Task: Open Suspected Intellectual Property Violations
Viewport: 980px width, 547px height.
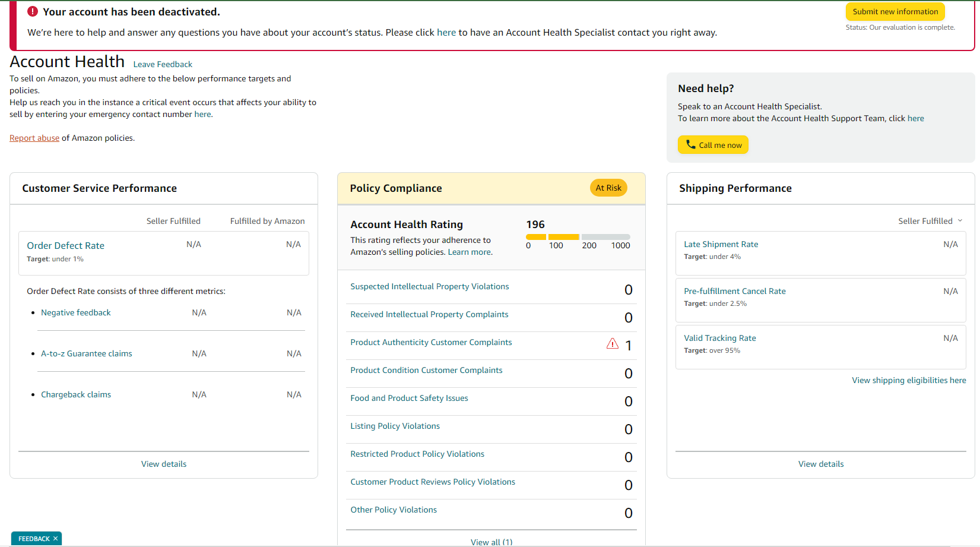Action: tap(430, 286)
